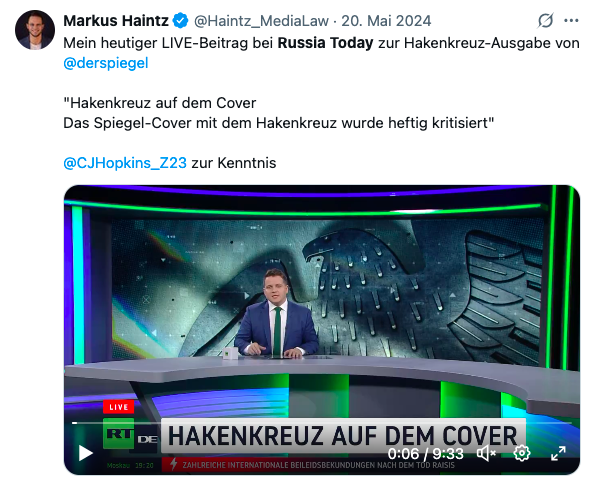Seek on the video progress bar
Viewport: 597px width, 479px height.
322,423
